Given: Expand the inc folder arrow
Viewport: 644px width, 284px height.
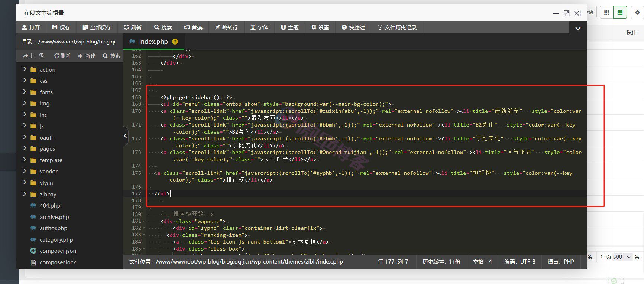Looking at the screenshot, I should point(25,114).
